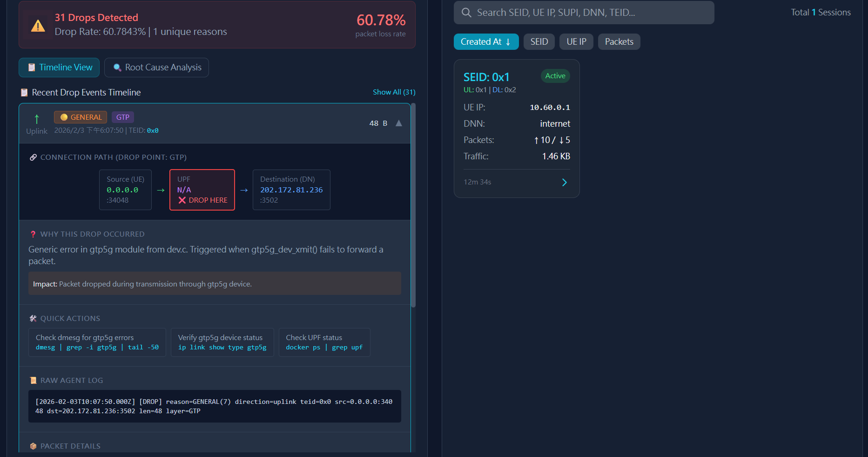This screenshot has height=457, width=868.
Task: Click the package icon beside Packet Details
Action: pos(33,446)
